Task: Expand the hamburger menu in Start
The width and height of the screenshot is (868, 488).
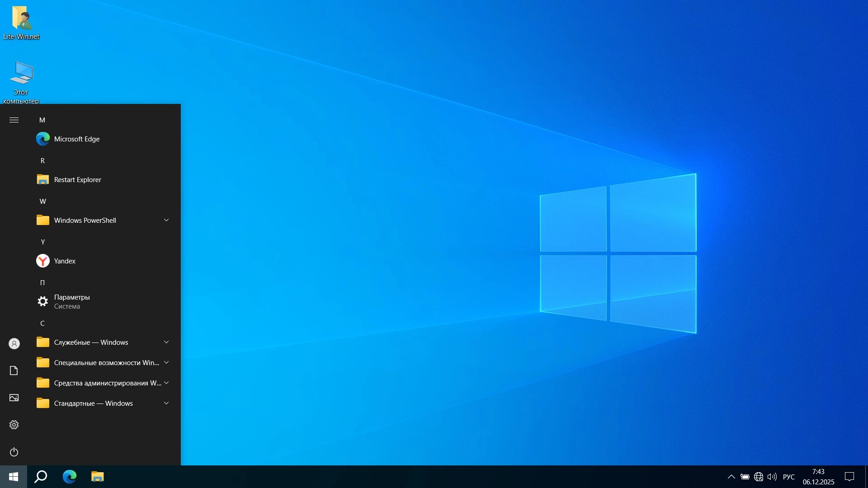Action: [x=14, y=120]
